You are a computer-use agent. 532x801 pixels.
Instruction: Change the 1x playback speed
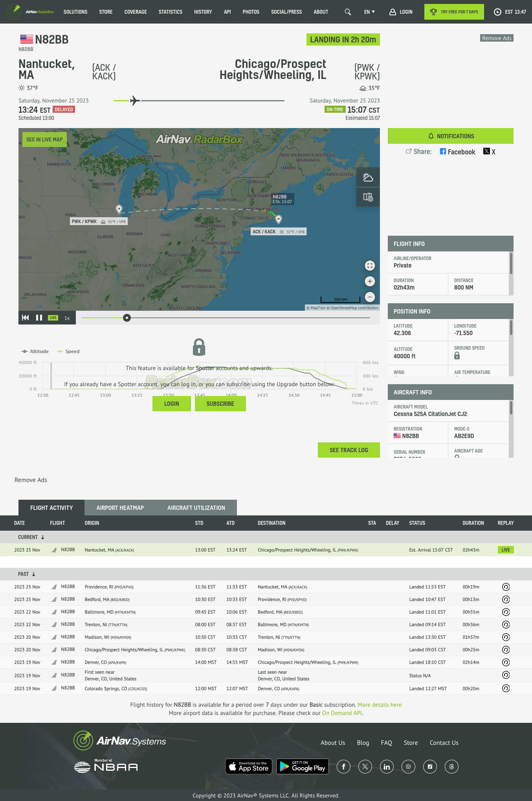click(67, 318)
